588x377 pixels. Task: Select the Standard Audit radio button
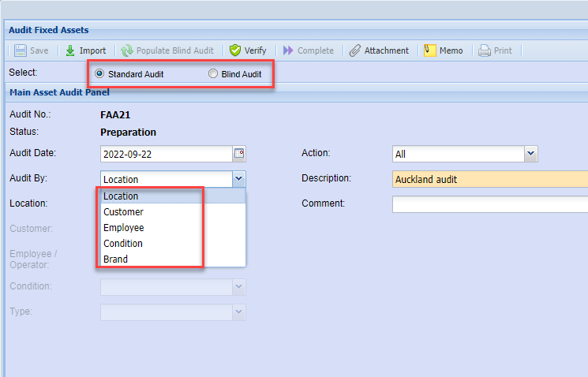[99, 74]
